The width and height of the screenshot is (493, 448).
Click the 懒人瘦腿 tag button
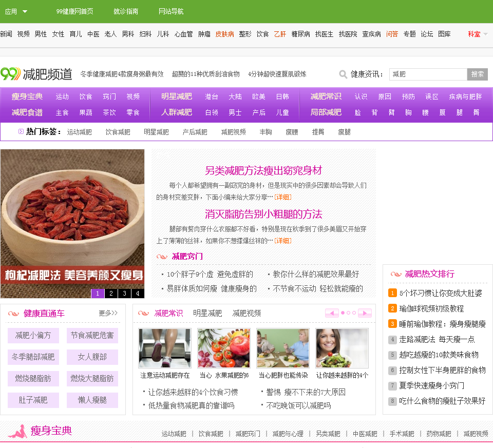[92, 400]
